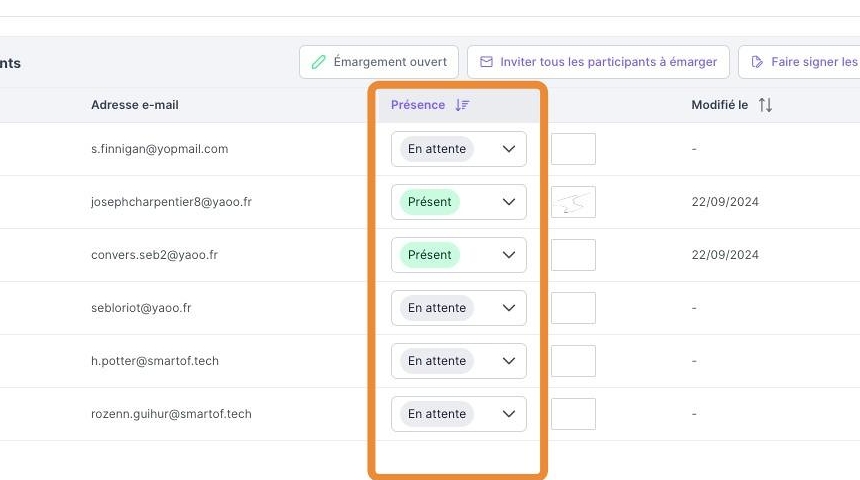Sort by Présence using its sort icon
The image size is (860, 480).
(462, 105)
